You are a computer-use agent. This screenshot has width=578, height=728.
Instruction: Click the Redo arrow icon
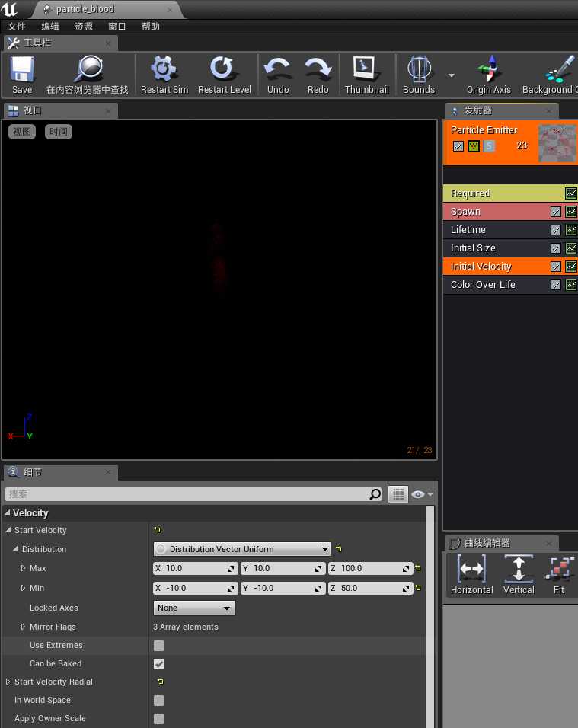[318, 69]
